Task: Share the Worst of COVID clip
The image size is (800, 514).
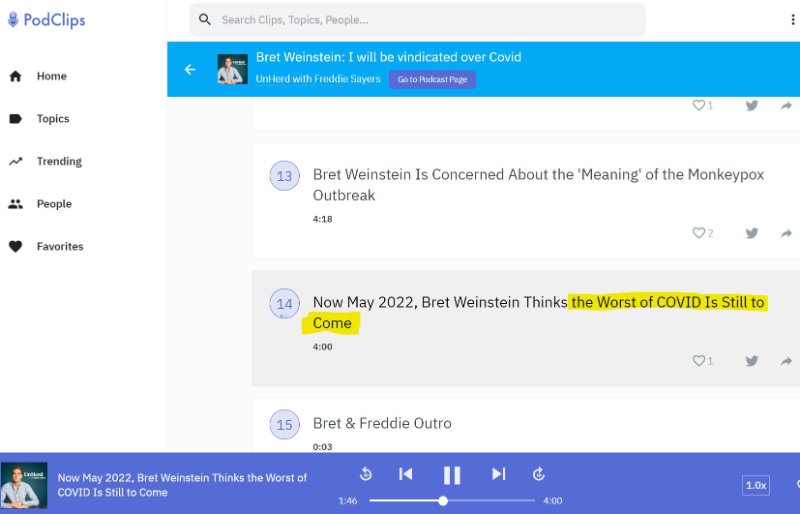Action: (x=786, y=361)
